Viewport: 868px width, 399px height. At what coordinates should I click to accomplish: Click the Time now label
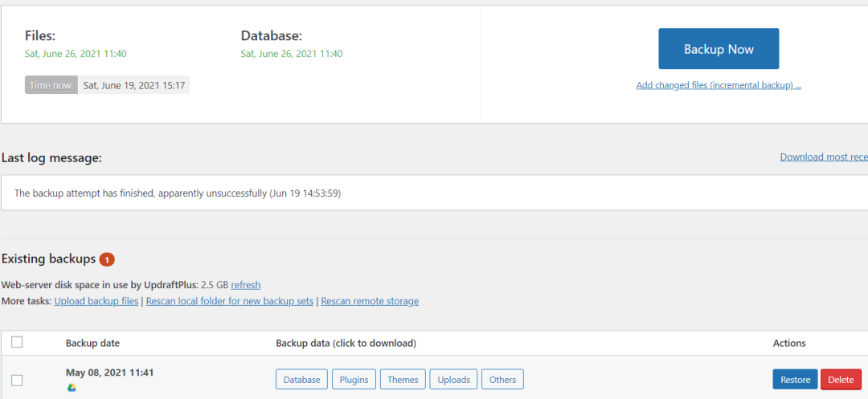pyautogui.click(x=51, y=85)
